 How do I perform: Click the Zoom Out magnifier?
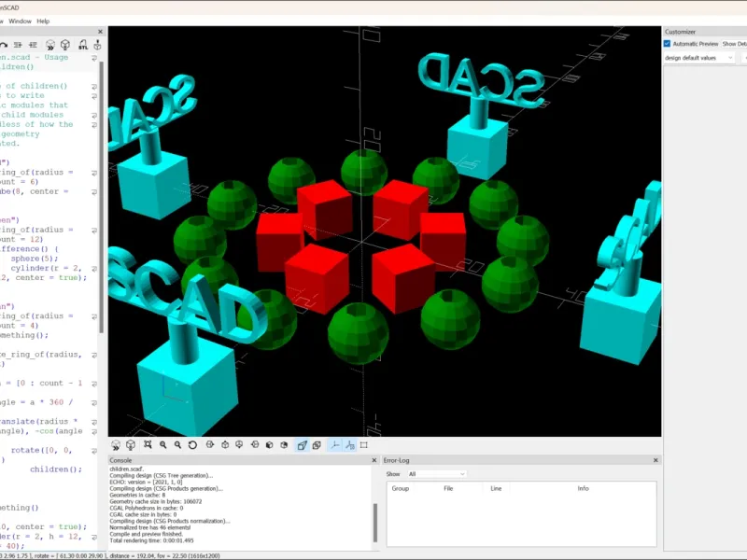(177, 445)
